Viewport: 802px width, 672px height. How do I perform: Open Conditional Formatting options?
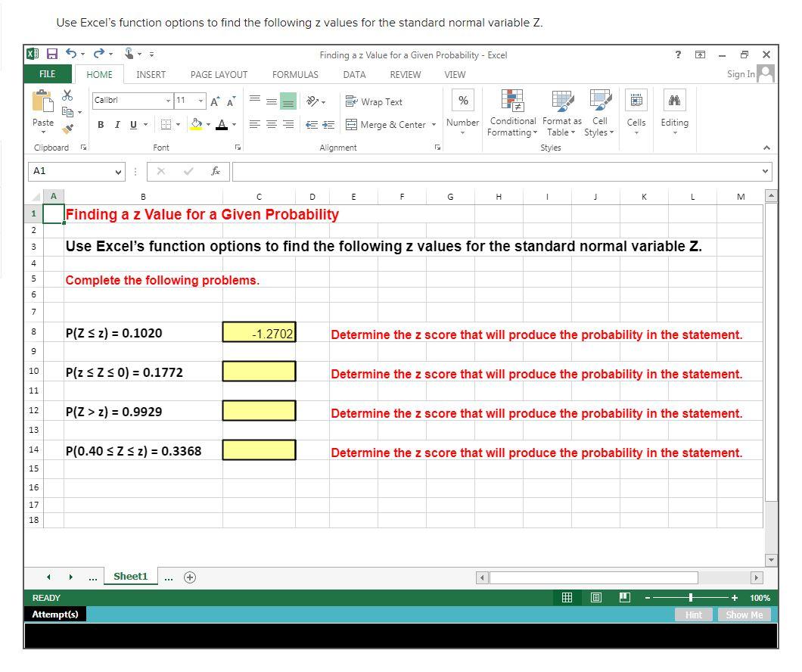pos(513,114)
